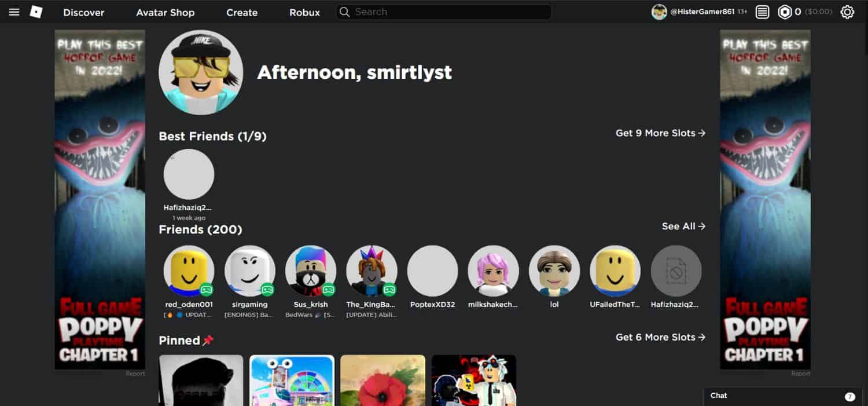Open the friend avatar named lol
This screenshot has width=868, height=406.
(554, 271)
